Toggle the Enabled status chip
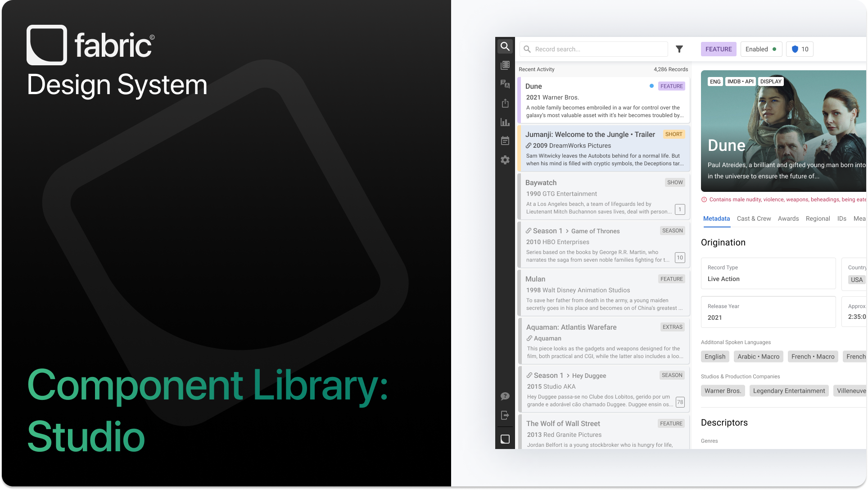 tap(761, 49)
